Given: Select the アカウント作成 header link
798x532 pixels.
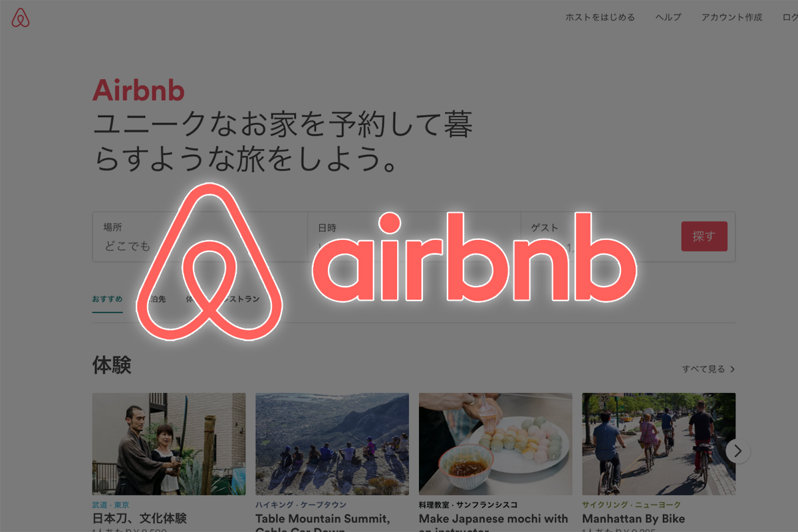Looking at the screenshot, I should (x=731, y=18).
